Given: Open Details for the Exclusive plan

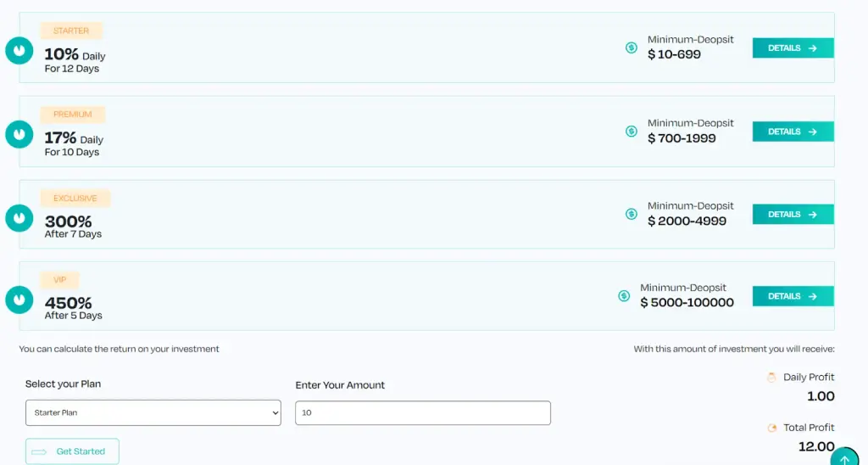Looking at the screenshot, I should point(793,214).
